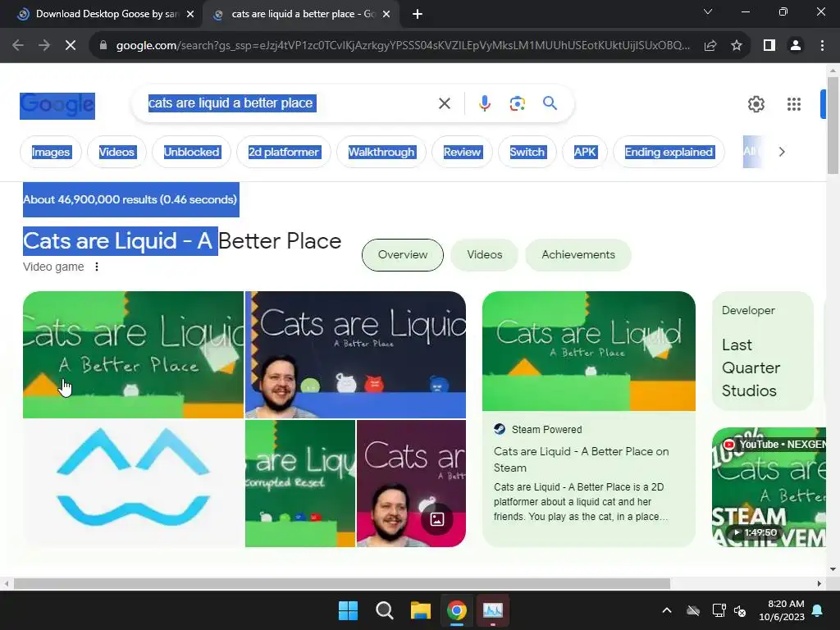Screen dimensions: 840x630
Task: Open the Achievements knowledge panel tab
Action: coord(578,255)
